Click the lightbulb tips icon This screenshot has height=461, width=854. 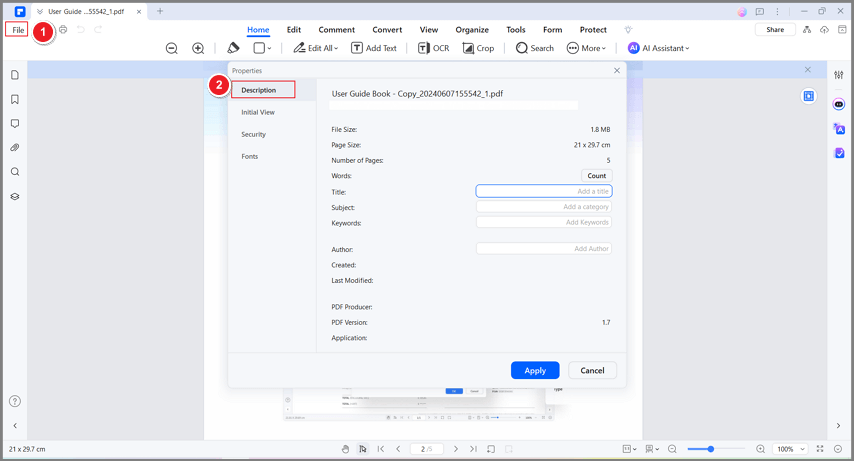629,30
